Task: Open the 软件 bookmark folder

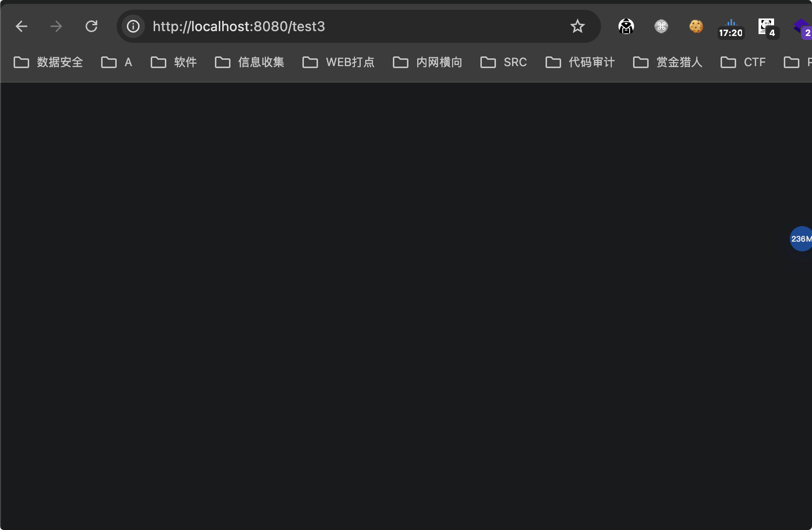Action: 174,62
